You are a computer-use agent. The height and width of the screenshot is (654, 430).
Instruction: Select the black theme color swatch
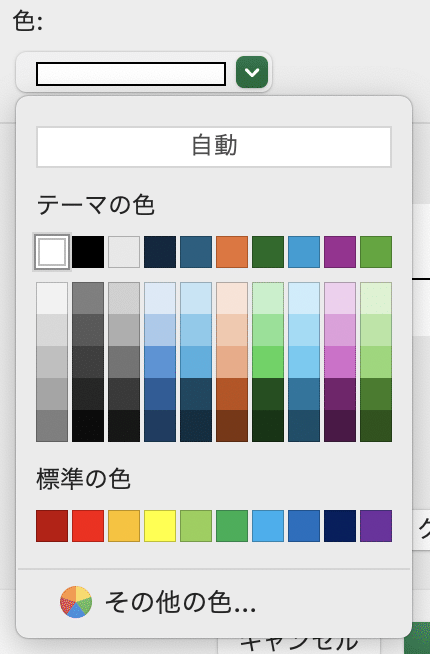coord(88,252)
